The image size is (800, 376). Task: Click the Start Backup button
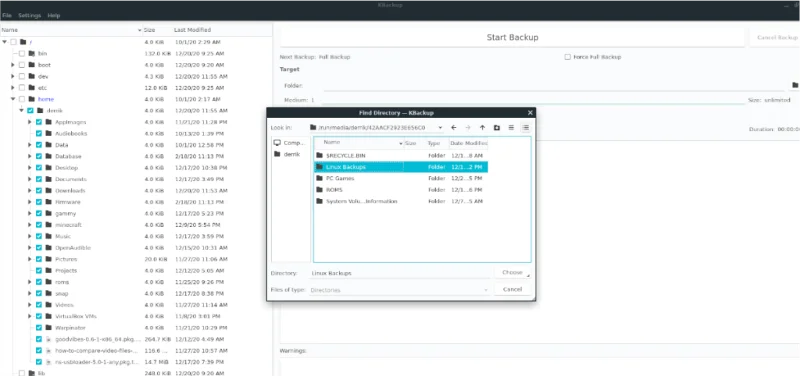point(512,37)
